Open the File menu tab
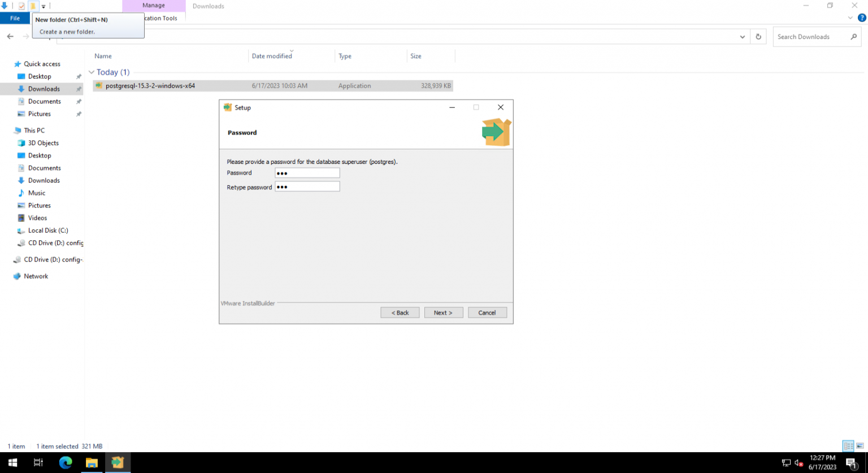868x473 pixels. pos(15,18)
